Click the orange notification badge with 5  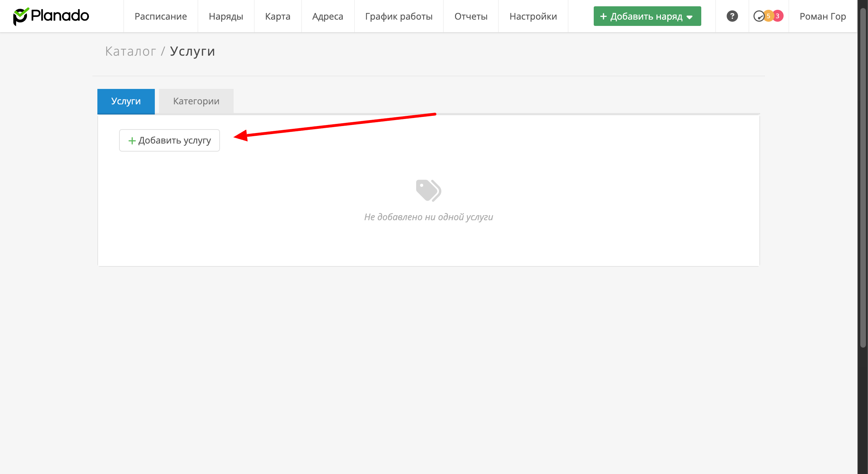tap(768, 16)
